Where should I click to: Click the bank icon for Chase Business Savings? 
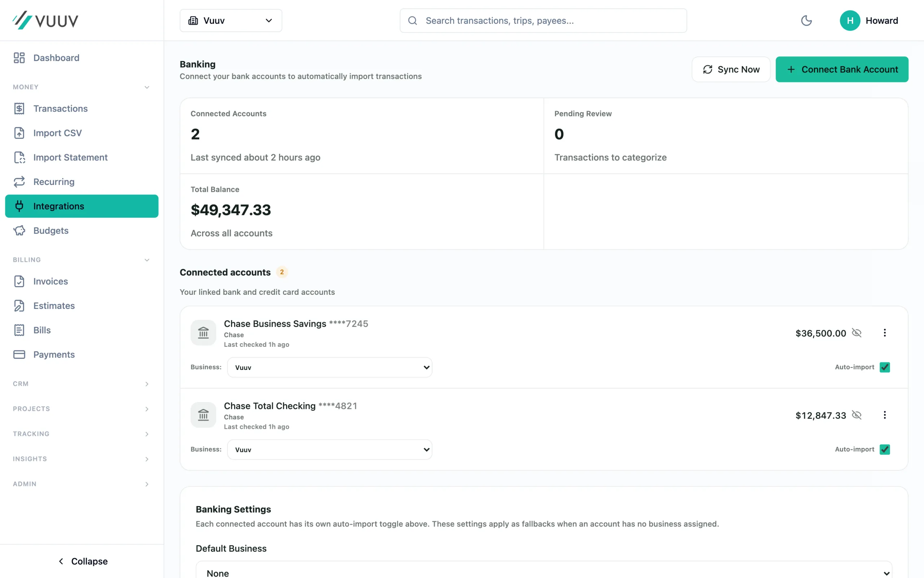204,333
